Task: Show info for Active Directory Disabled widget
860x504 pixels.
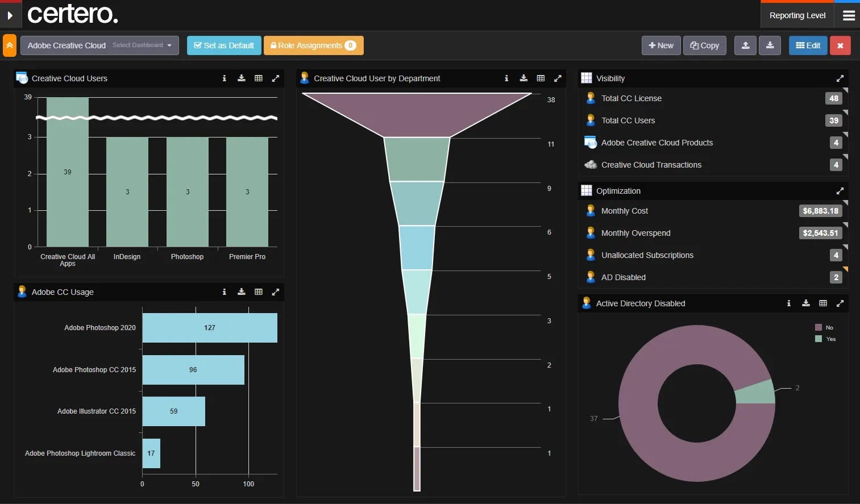Action: point(789,303)
